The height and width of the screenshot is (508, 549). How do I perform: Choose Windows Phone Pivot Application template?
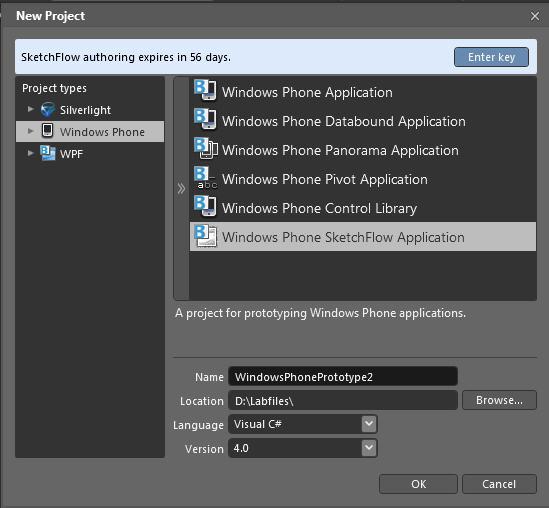tap(363, 179)
